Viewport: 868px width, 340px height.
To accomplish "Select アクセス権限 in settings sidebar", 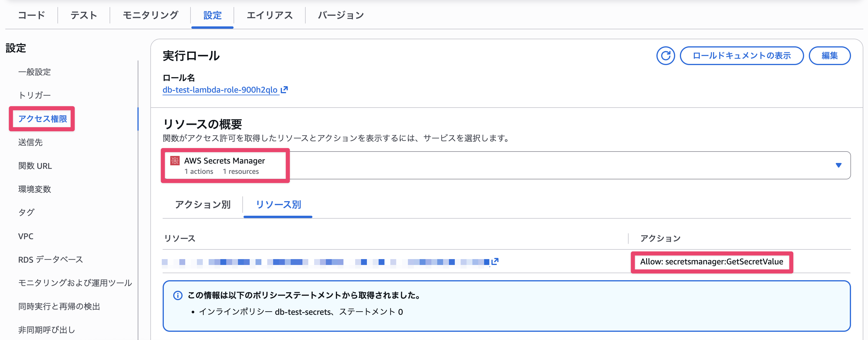I will click(42, 119).
